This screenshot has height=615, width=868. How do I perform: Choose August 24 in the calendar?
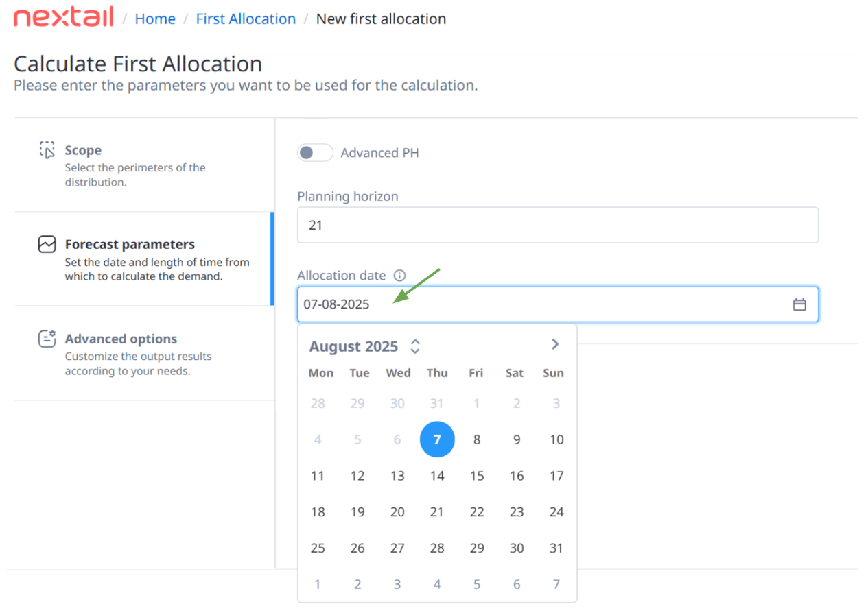pyautogui.click(x=556, y=512)
